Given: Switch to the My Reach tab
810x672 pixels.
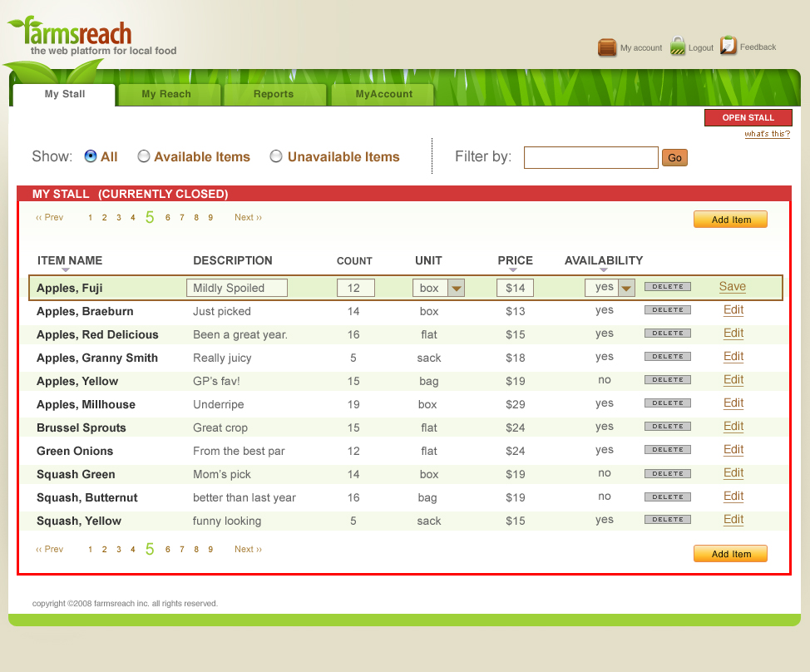Looking at the screenshot, I should point(166,95).
